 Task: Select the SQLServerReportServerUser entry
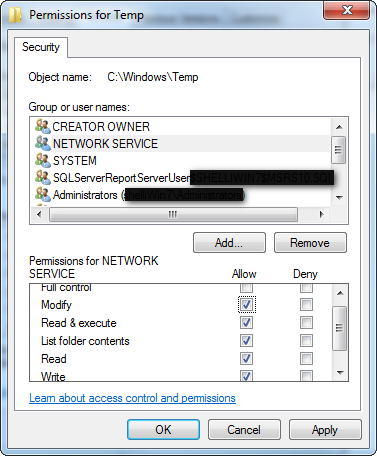click(180, 177)
